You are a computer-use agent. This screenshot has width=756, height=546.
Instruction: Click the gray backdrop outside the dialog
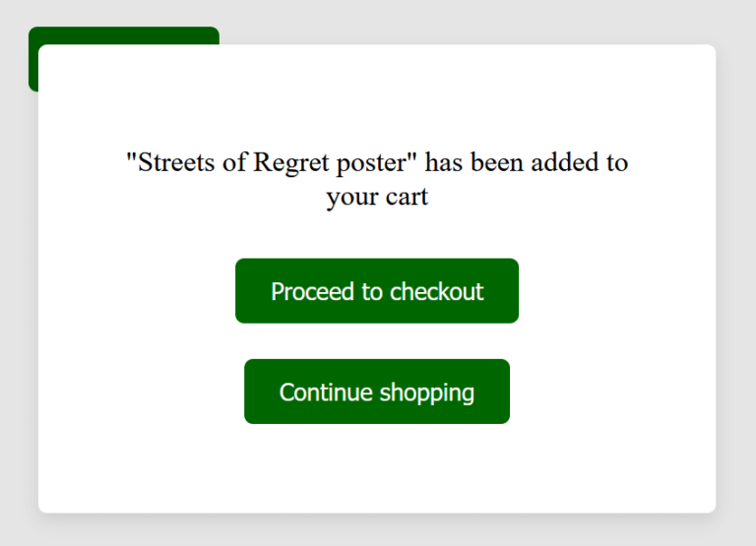[394, 20]
